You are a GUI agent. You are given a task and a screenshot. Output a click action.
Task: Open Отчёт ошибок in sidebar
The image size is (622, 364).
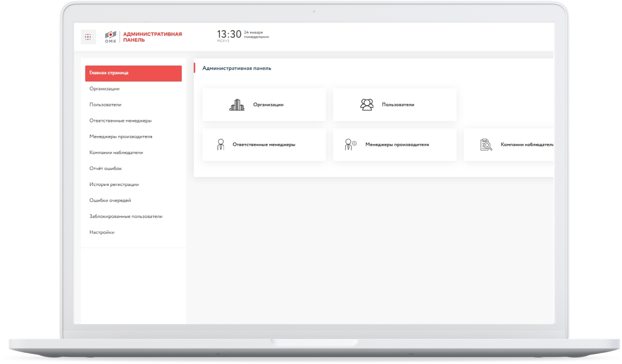[x=106, y=168]
